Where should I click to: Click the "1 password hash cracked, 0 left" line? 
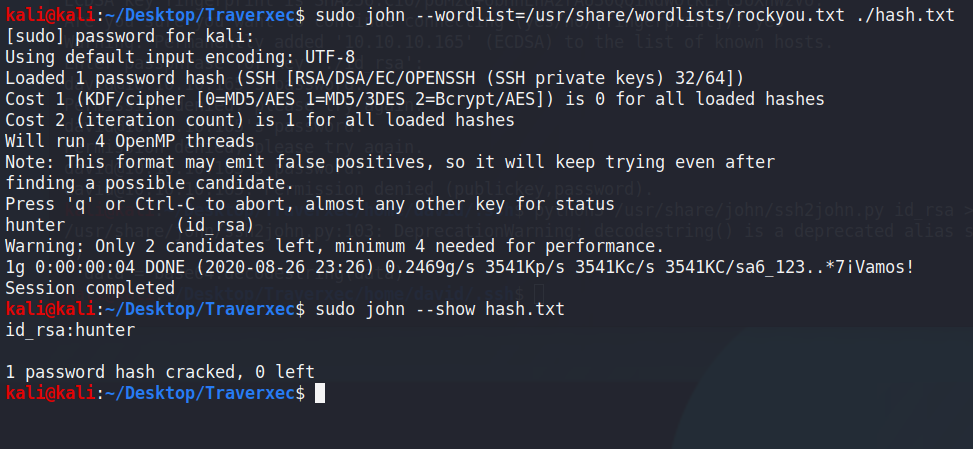point(160,372)
